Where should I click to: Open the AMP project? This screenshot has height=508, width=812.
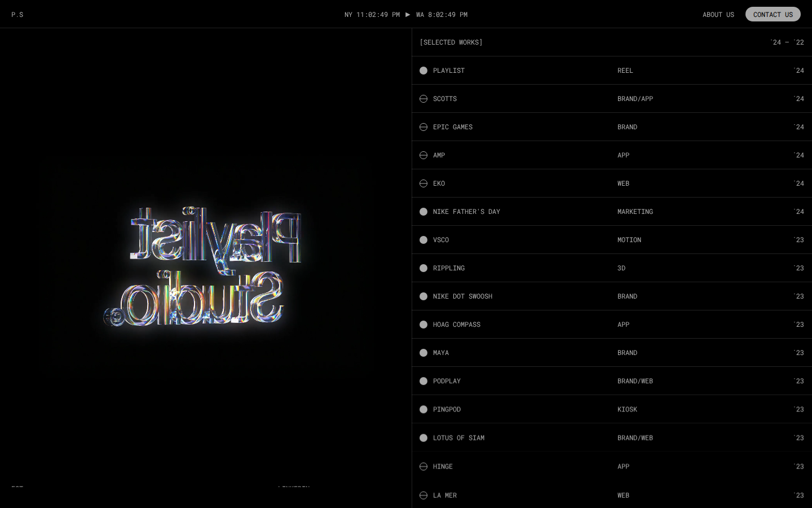coord(612,155)
